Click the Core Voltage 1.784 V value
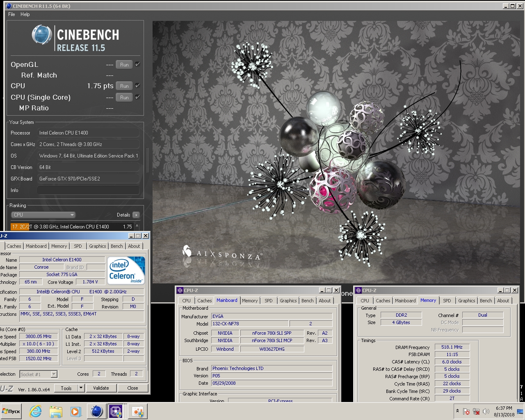 coord(90,282)
